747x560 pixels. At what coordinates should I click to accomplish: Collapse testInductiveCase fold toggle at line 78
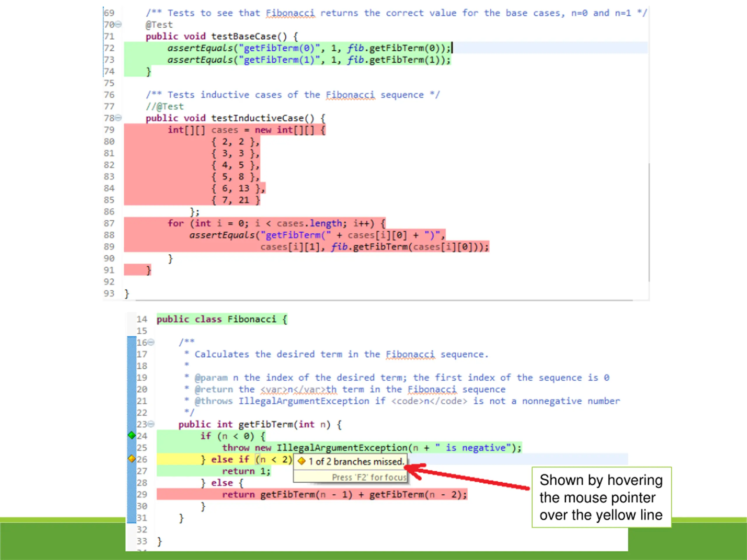tap(118, 118)
